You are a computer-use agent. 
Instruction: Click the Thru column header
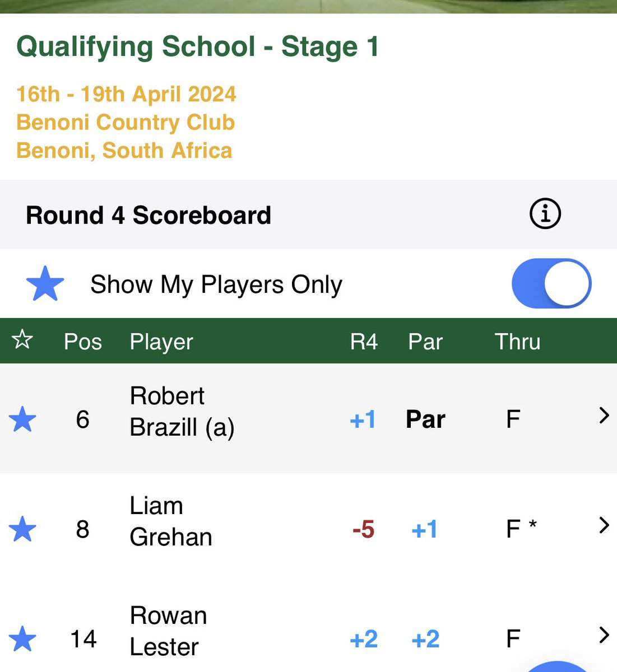[x=517, y=342]
